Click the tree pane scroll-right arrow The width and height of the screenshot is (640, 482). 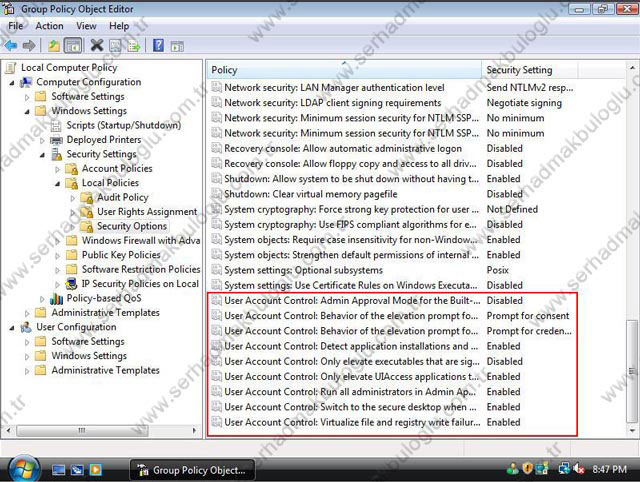[194, 430]
